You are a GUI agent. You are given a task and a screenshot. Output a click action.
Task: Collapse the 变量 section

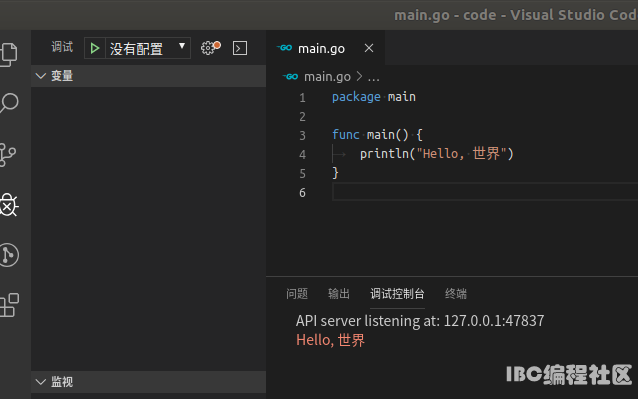(149, 76)
